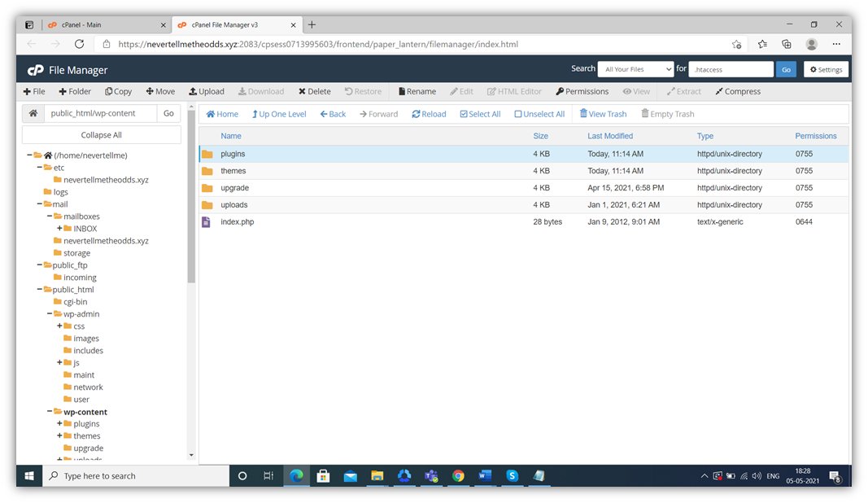Open Windows Start menu

(29, 476)
